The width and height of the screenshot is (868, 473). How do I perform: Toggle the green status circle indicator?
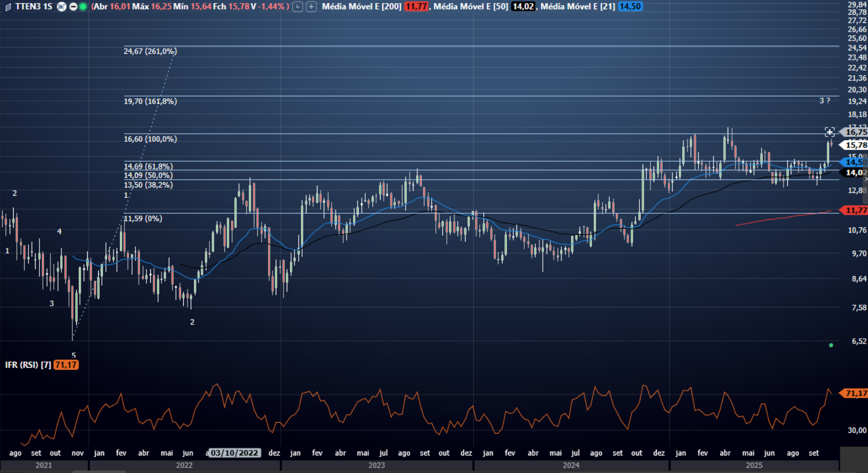click(83, 7)
